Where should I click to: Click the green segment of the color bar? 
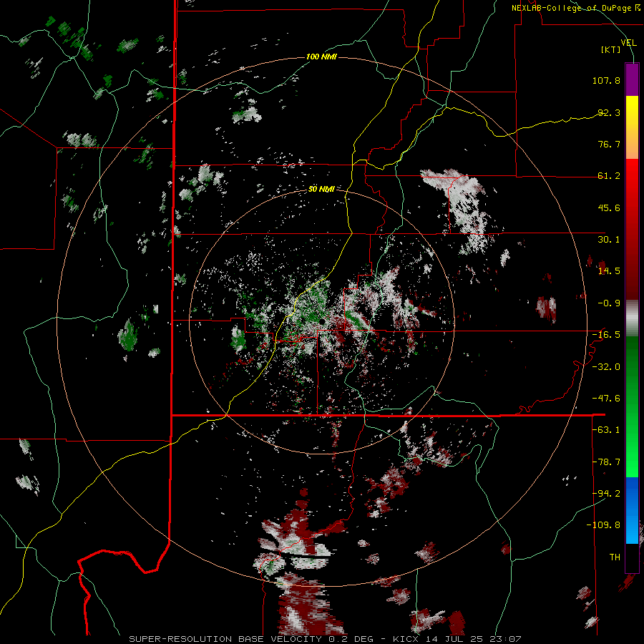(x=632, y=406)
